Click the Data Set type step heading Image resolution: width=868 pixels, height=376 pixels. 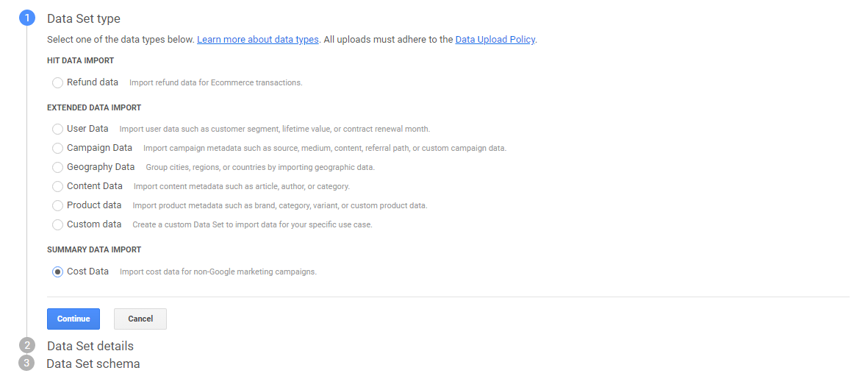tap(84, 19)
